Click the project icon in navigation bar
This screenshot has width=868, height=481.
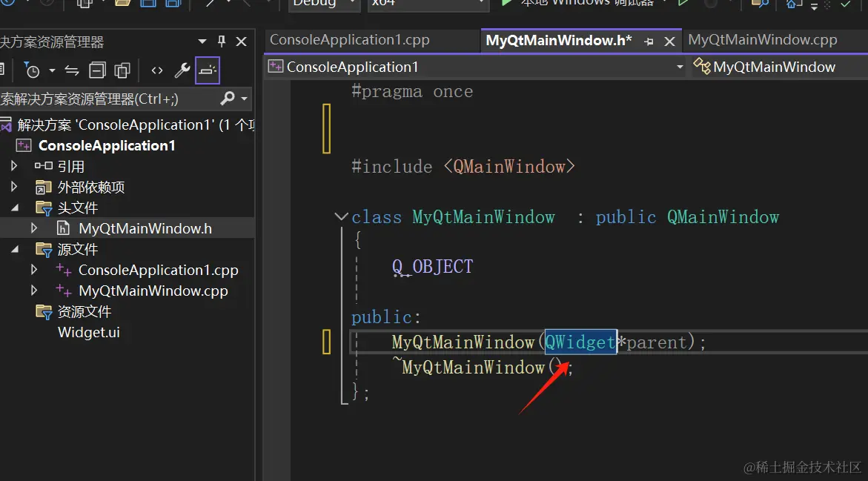[x=275, y=67]
